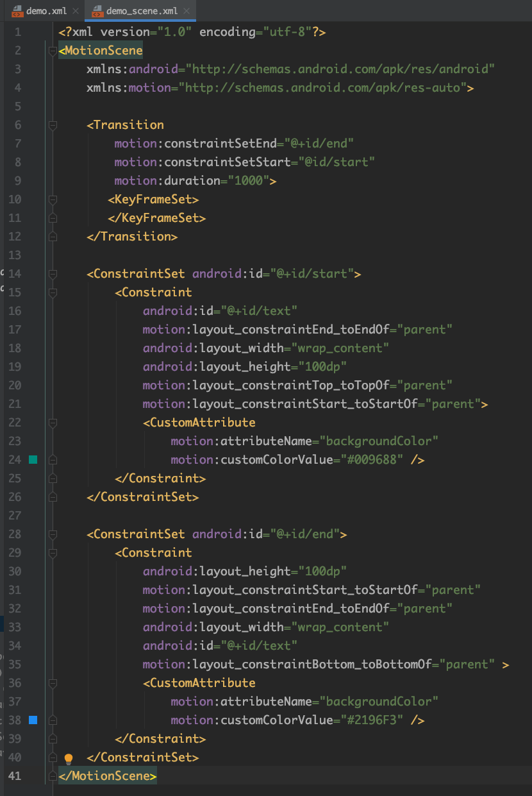Collapse the Constraint block at line 29

click(x=53, y=552)
